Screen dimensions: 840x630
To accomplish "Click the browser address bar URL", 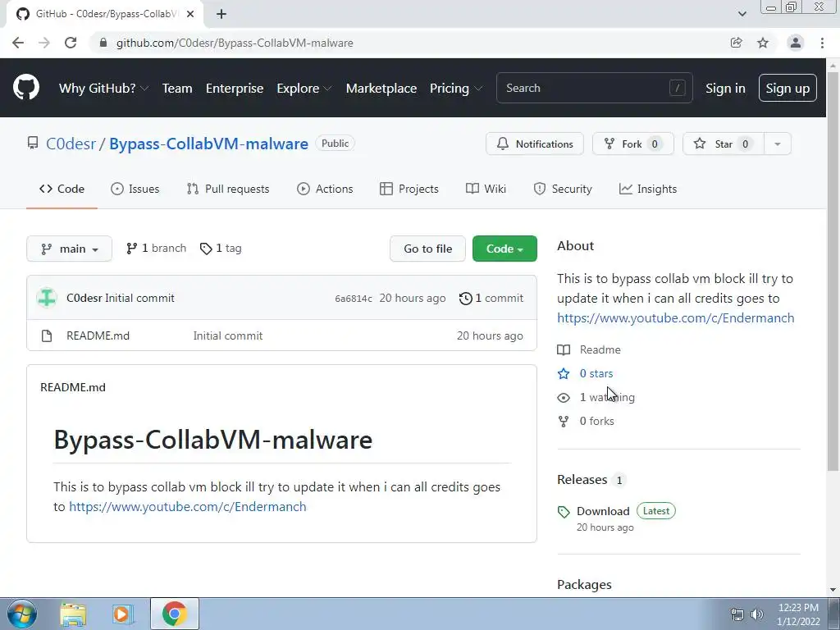I will [235, 43].
